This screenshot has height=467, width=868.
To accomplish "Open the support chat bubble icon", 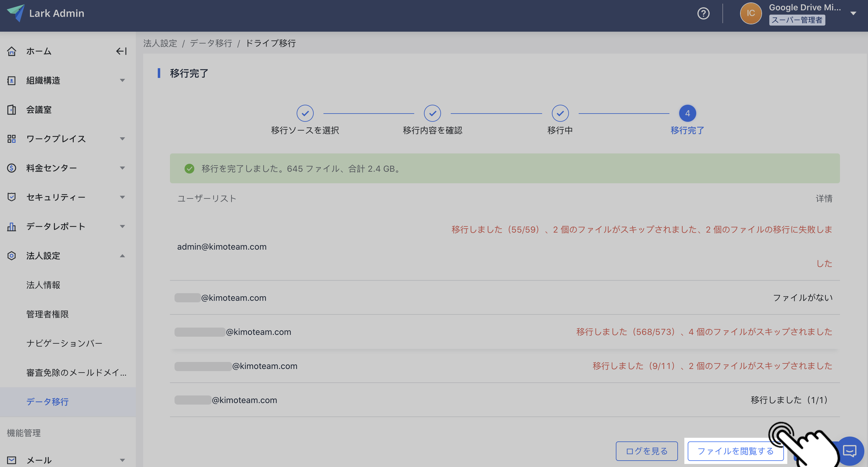I will pyautogui.click(x=849, y=451).
